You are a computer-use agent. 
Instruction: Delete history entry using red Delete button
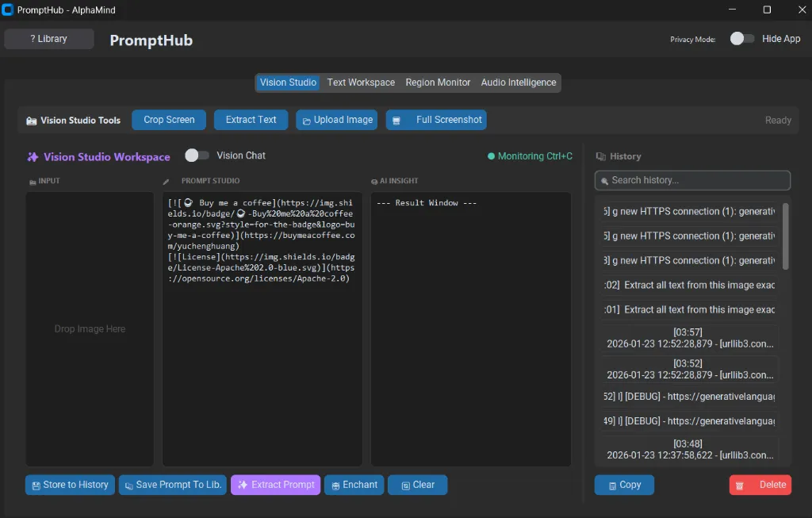point(760,485)
